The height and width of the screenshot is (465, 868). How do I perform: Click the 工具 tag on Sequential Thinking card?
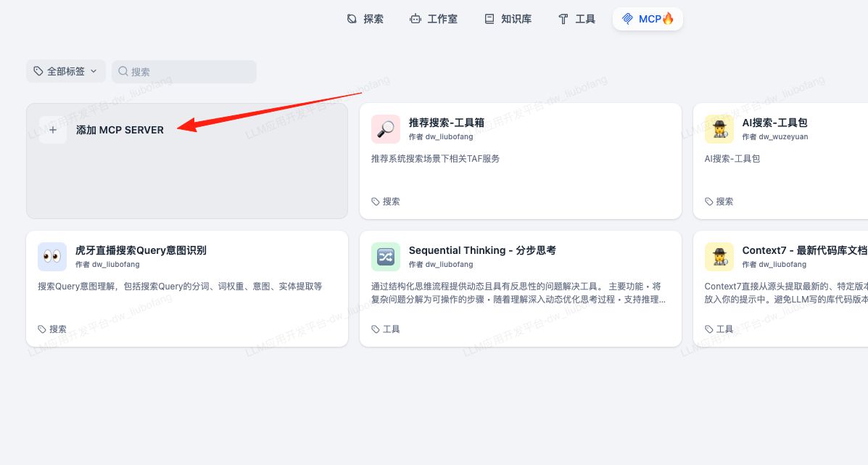click(x=386, y=329)
